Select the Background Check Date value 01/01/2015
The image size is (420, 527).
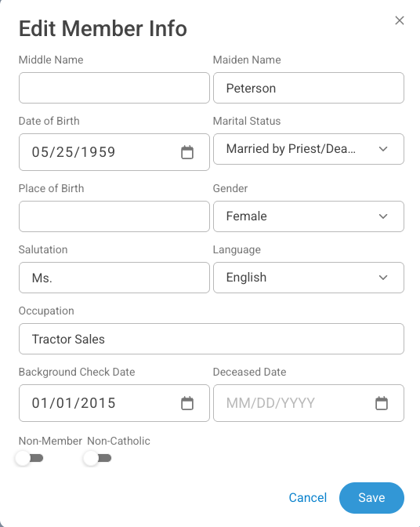point(74,403)
